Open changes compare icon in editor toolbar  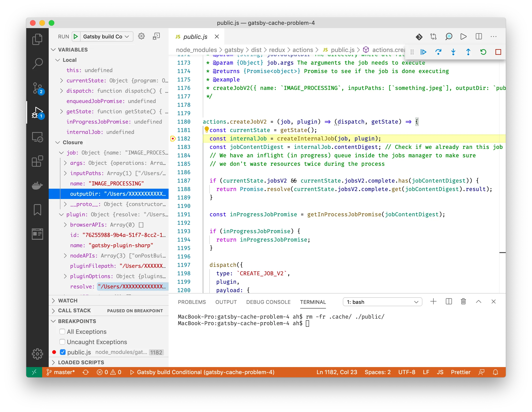pyautogui.click(x=433, y=37)
